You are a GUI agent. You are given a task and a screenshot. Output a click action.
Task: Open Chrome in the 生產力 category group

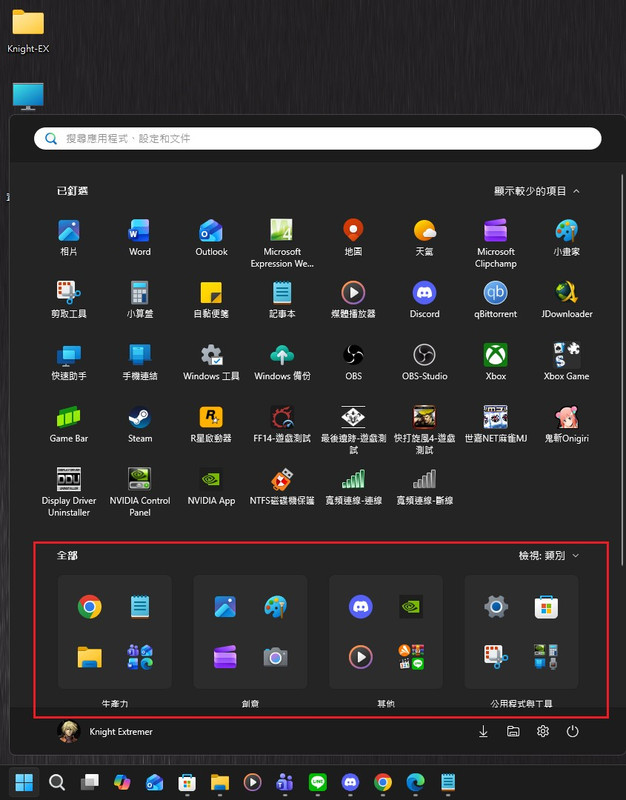[x=90, y=607]
